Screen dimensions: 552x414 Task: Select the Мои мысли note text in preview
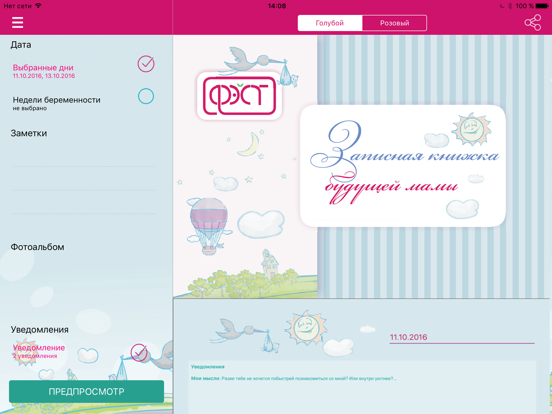pos(294,378)
